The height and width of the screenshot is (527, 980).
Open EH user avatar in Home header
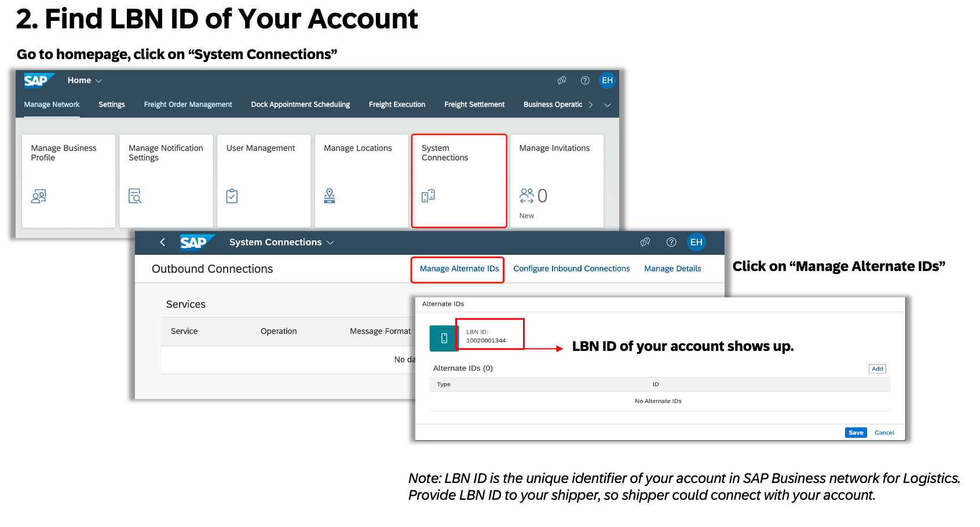607,80
